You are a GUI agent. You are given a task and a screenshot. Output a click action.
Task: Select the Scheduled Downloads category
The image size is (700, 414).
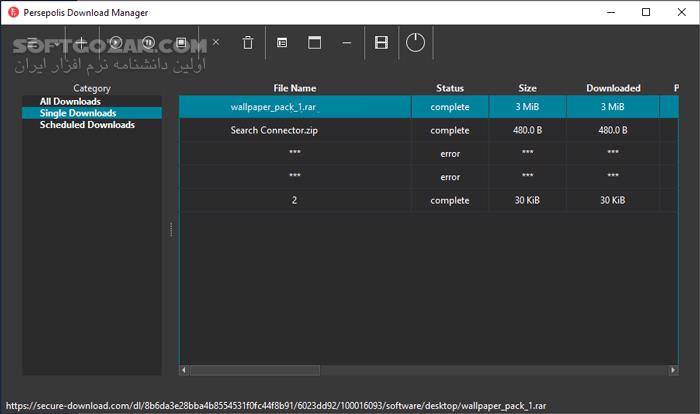[87, 125]
